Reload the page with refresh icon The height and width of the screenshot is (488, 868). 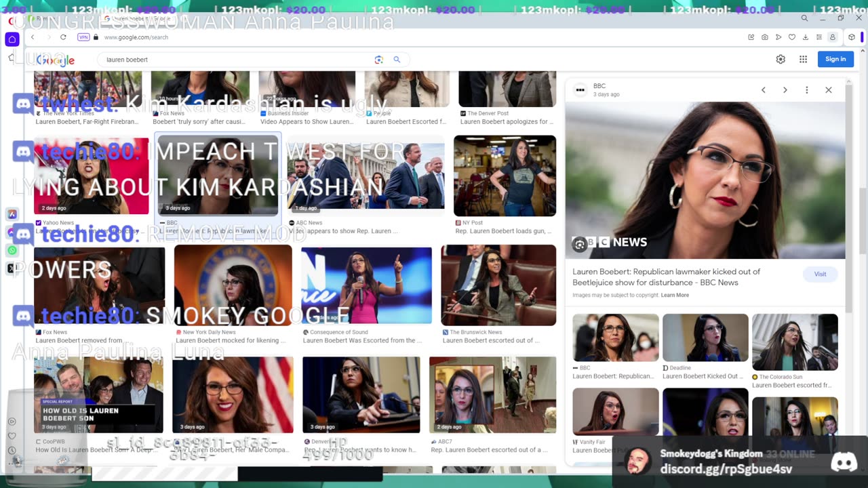[x=63, y=37]
